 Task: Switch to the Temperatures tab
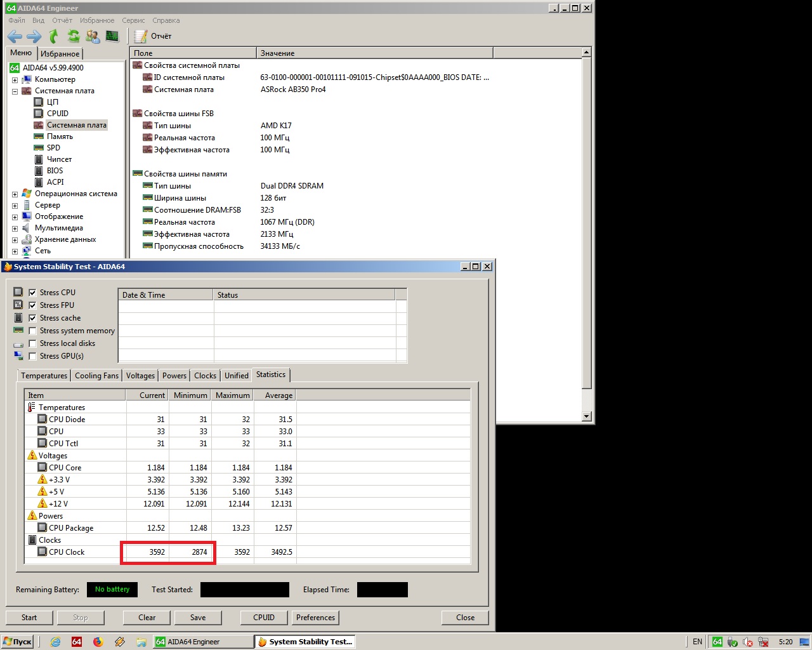[x=44, y=376]
